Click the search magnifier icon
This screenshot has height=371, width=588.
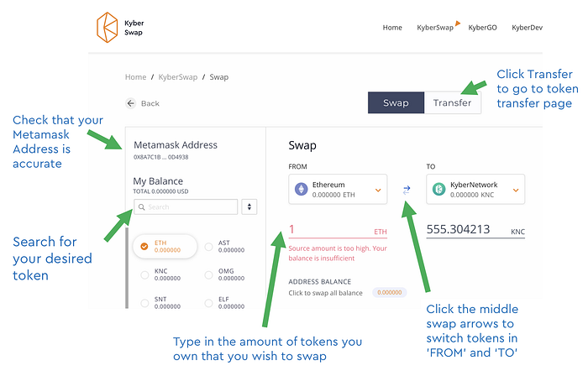click(x=142, y=206)
